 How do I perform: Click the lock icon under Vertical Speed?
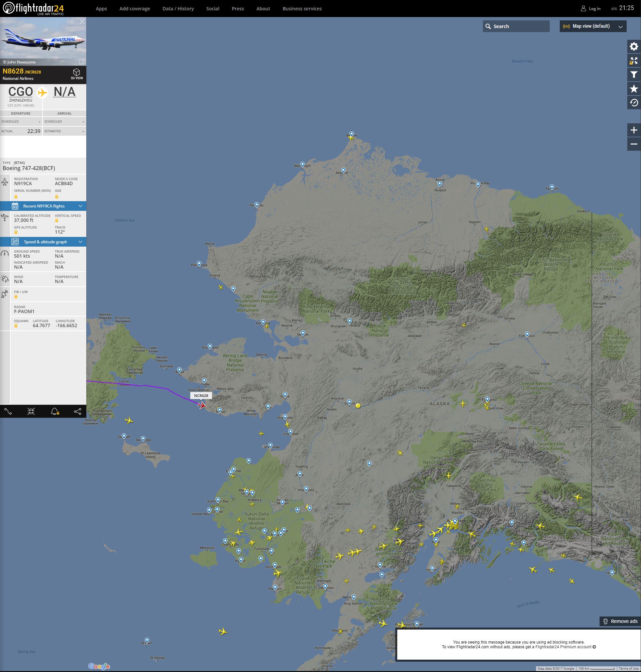click(57, 220)
